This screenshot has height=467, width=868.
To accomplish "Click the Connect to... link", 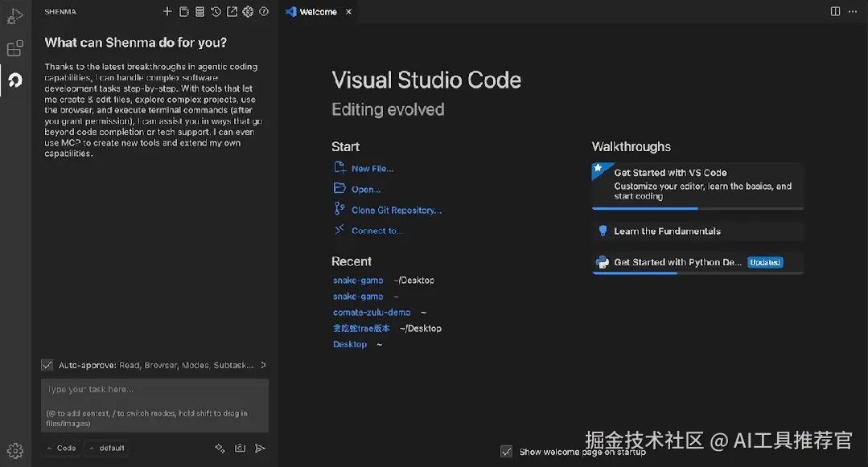I will point(376,231).
